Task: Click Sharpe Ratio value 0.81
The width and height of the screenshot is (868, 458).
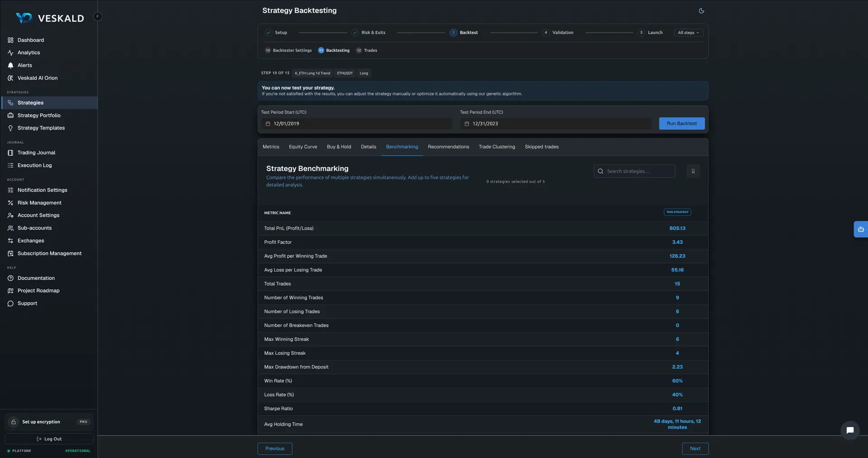Action: (x=677, y=409)
